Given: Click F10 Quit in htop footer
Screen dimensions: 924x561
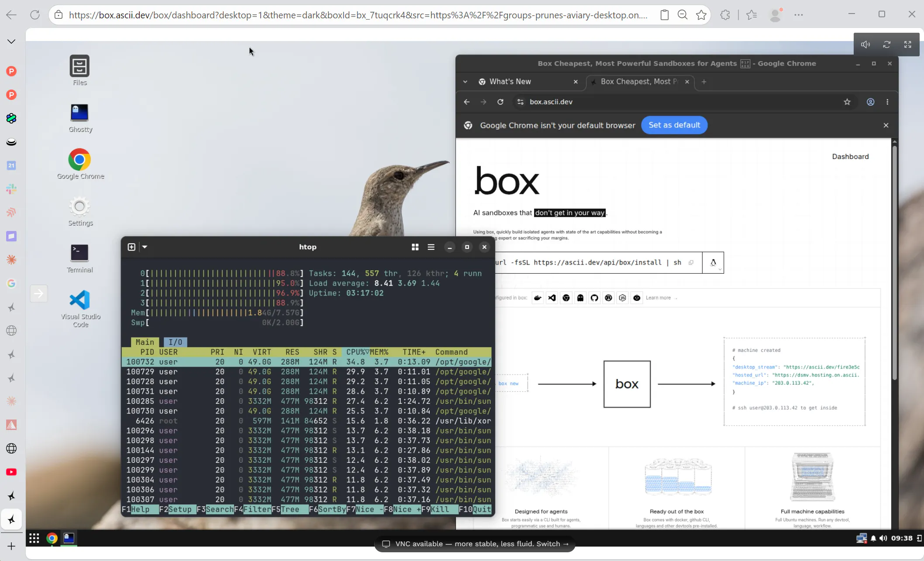Looking at the screenshot, I should pyautogui.click(x=475, y=509).
